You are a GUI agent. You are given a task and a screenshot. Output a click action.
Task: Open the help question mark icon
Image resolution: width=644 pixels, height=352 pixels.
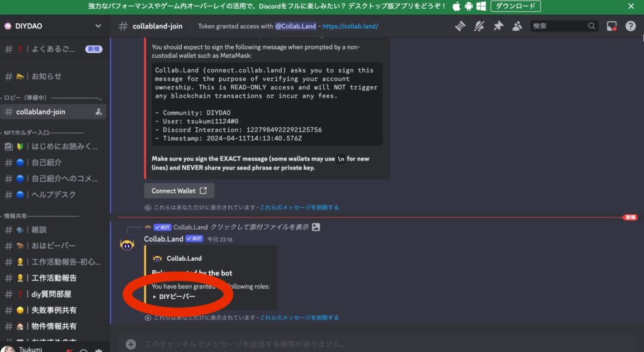630,26
